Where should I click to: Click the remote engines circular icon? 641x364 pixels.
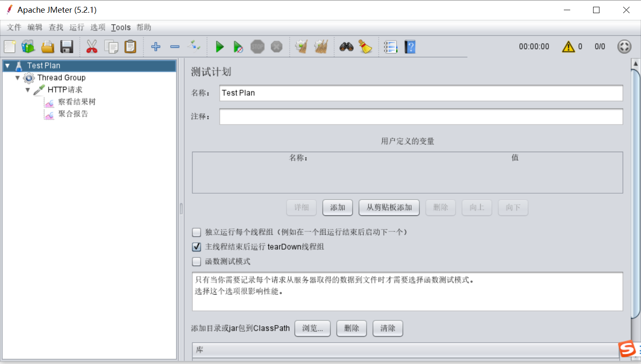click(x=624, y=47)
